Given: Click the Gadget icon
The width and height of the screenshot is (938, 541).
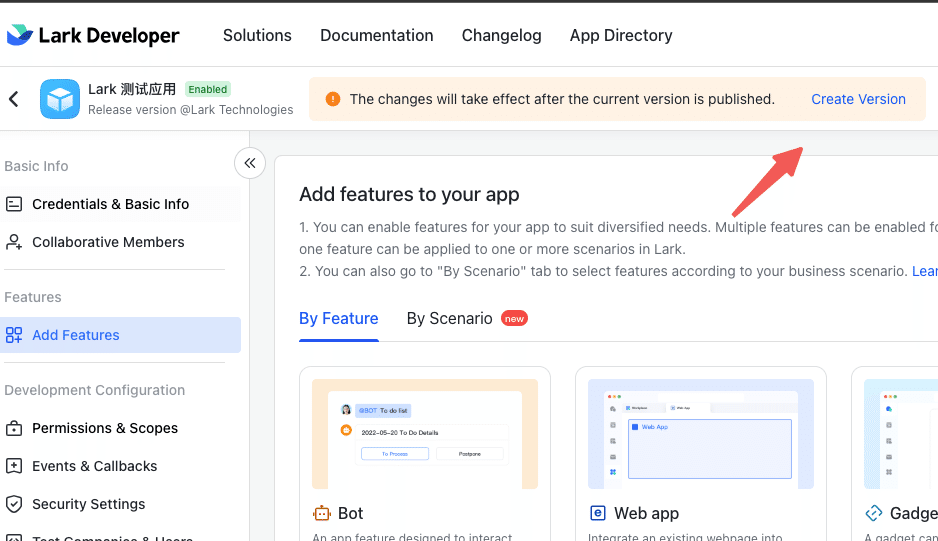Looking at the screenshot, I should (x=874, y=513).
